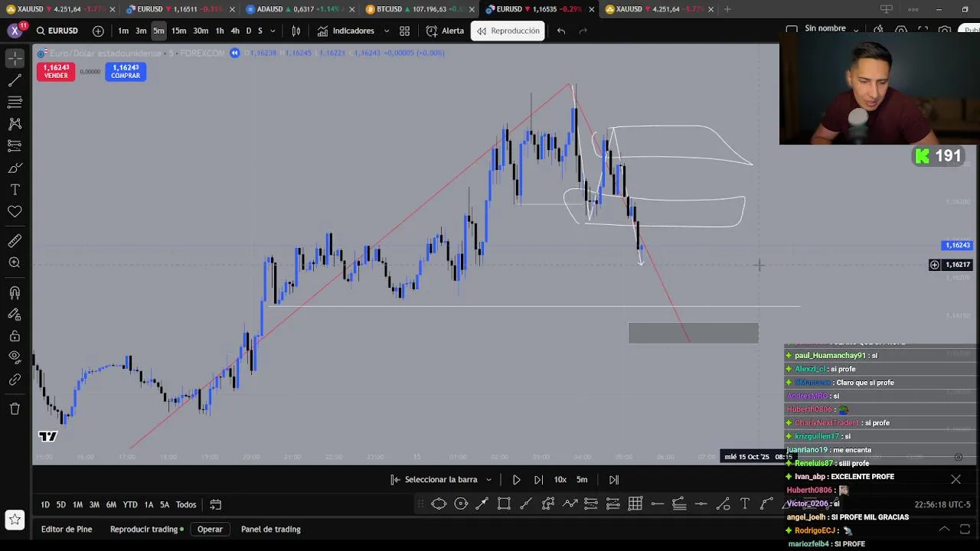Image resolution: width=980 pixels, height=551 pixels.
Task: Select the 15m timeframe
Action: [178, 31]
